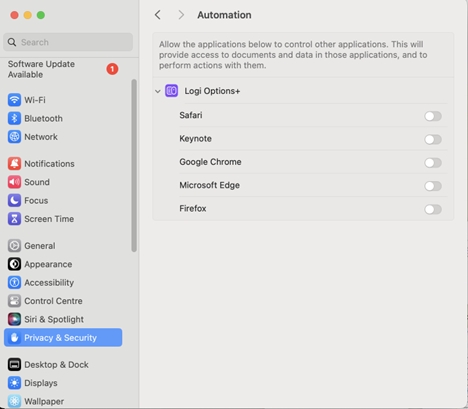
Task: Go back with the left chevron
Action: (x=158, y=15)
